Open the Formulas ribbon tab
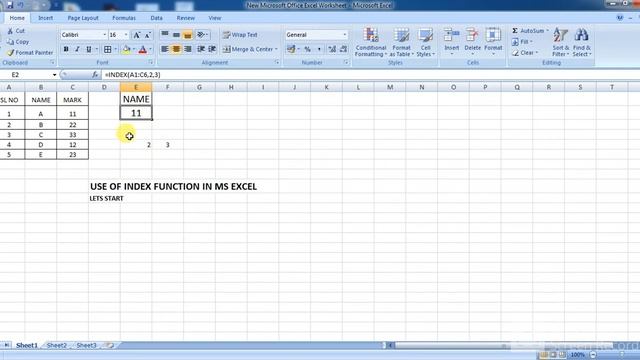 pos(124,18)
